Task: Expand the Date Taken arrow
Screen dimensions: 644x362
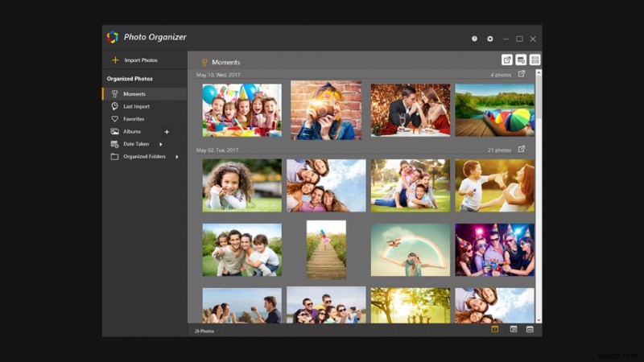Action: (x=160, y=145)
